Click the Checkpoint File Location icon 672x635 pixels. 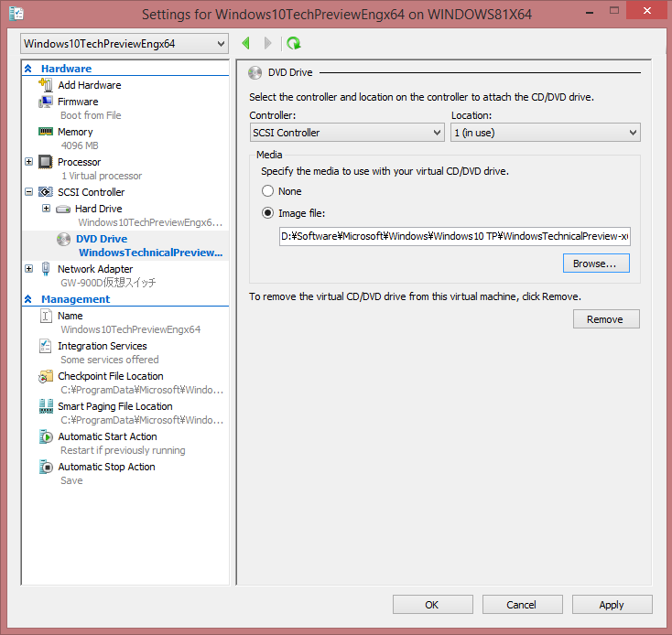point(46,376)
